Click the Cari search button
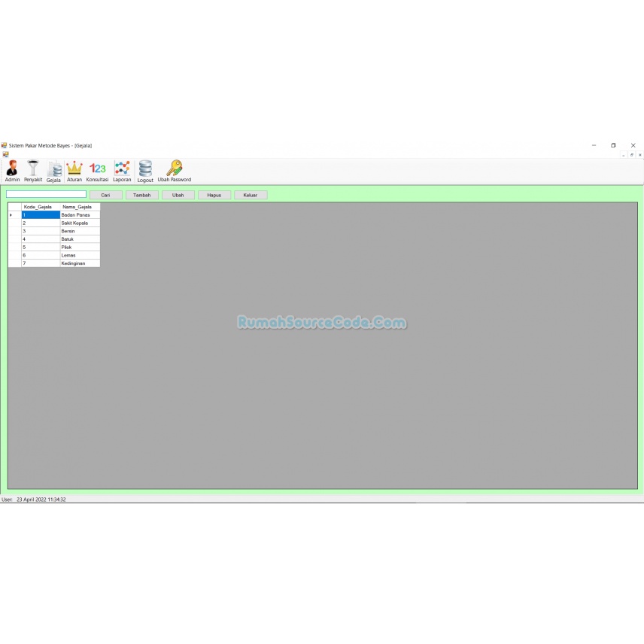This screenshot has height=644, width=644. (x=106, y=195)
